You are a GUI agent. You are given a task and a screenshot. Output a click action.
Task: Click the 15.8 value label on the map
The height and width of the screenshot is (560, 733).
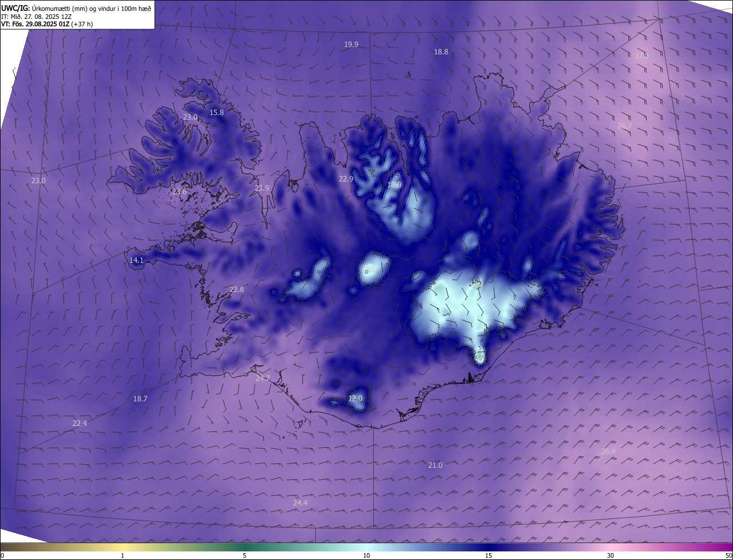(216, 113)
